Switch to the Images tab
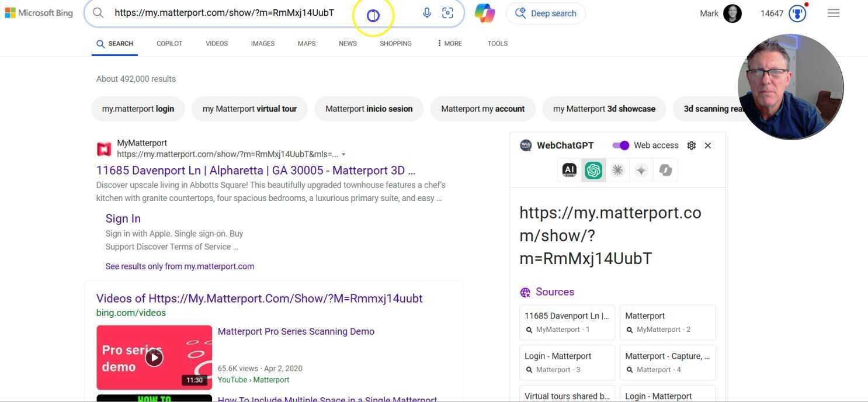Screen dimensions: 868x402 [263, 44]
